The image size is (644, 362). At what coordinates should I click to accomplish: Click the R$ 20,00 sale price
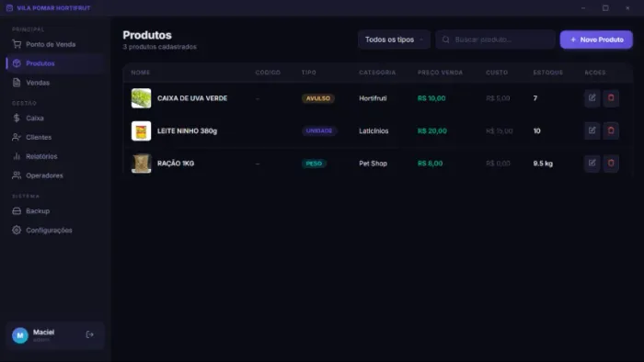432,130
